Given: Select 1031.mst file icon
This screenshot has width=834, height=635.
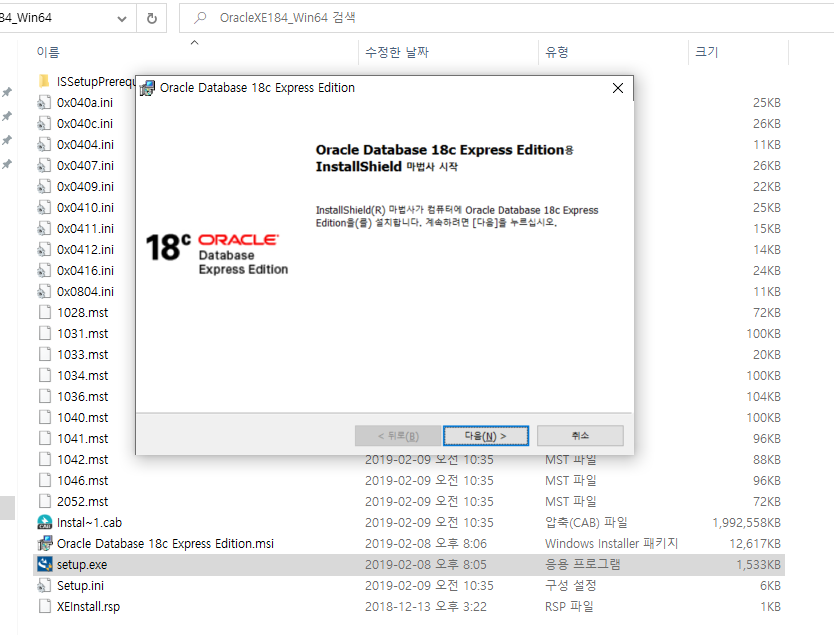Looking at the screenshot, I should click(x=45, y=333).
